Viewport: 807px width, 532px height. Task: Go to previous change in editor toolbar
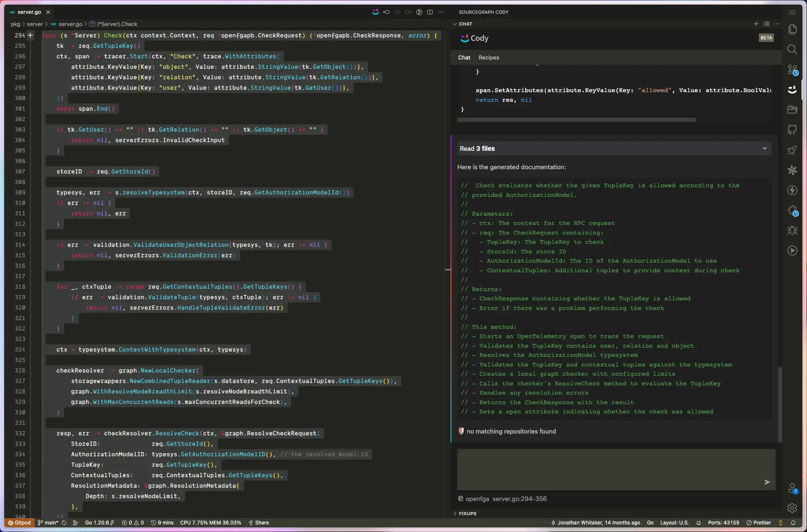tap(387, 12)
